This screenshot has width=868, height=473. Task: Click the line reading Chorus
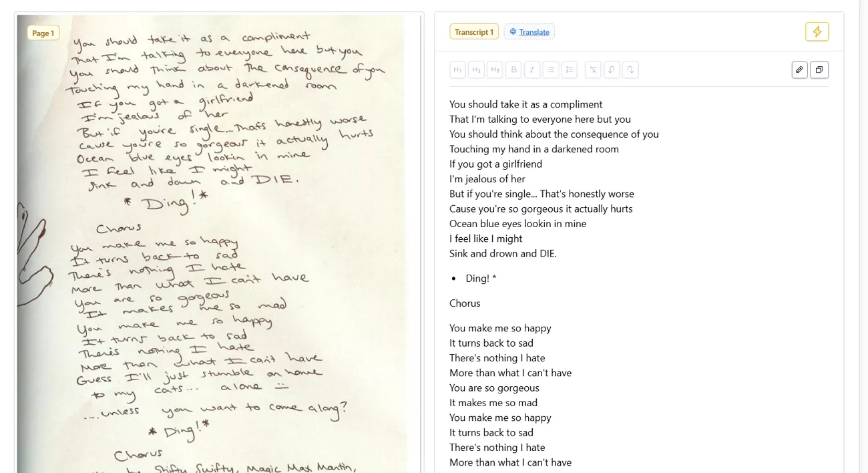(465, 303)
